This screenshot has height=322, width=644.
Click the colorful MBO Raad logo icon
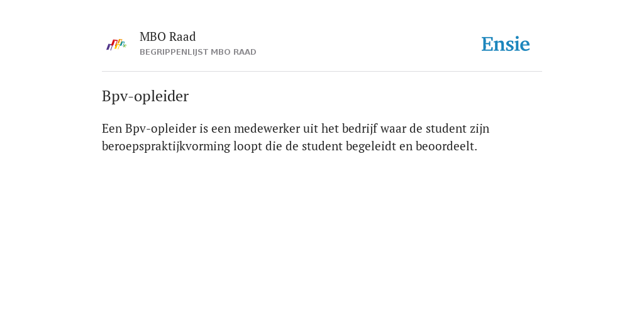(x=116, y=45)
